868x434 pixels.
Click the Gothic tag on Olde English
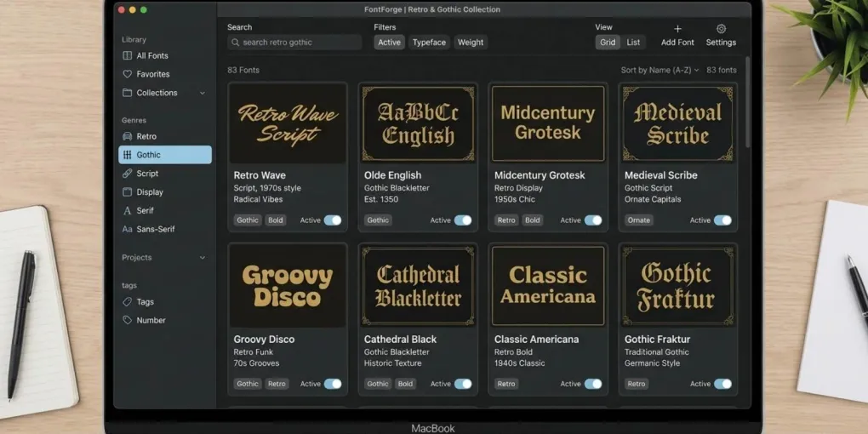[x=378, y=220]
